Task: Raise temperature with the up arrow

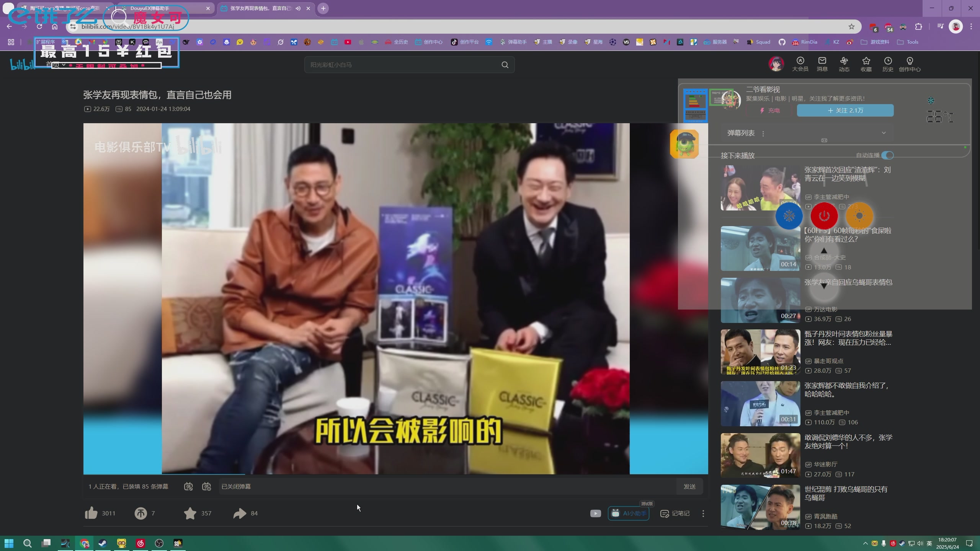Action: pos(824,251)
